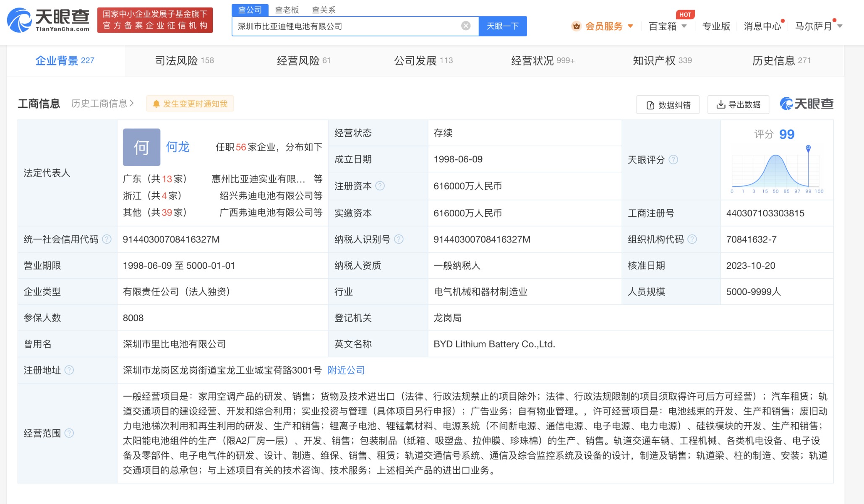Screen dimensions: 864x504
Task: Click the bell icon on 发生变更时通知我
Action: click(x=156, y=104)
